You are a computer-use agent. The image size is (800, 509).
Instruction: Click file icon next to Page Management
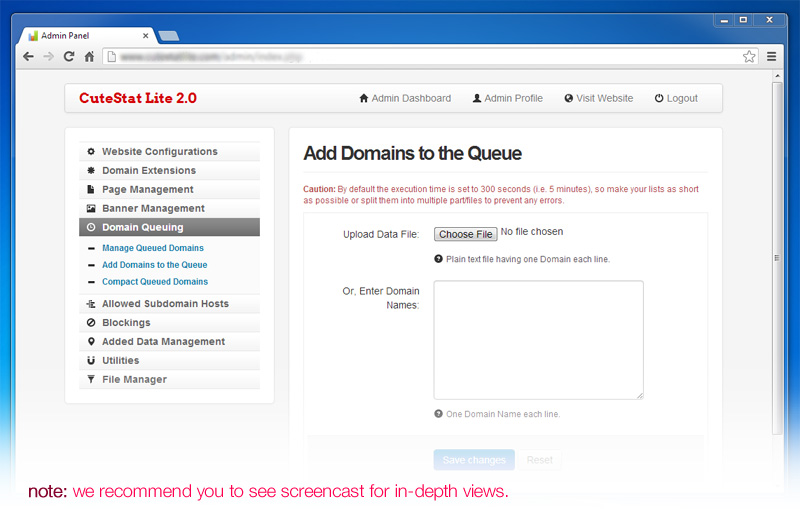[91, 189]
